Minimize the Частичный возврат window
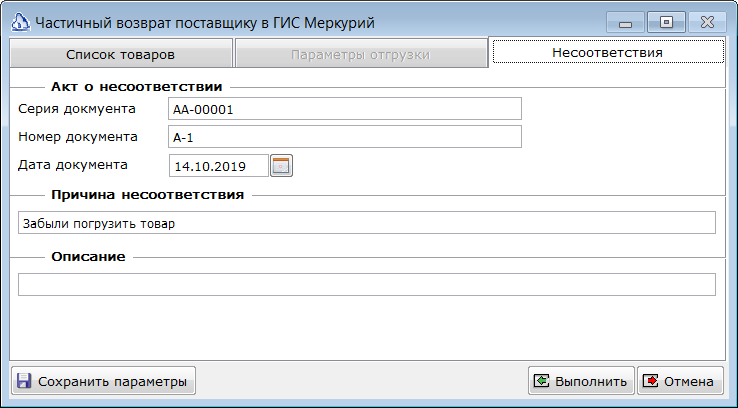 (x=625, y=22)
